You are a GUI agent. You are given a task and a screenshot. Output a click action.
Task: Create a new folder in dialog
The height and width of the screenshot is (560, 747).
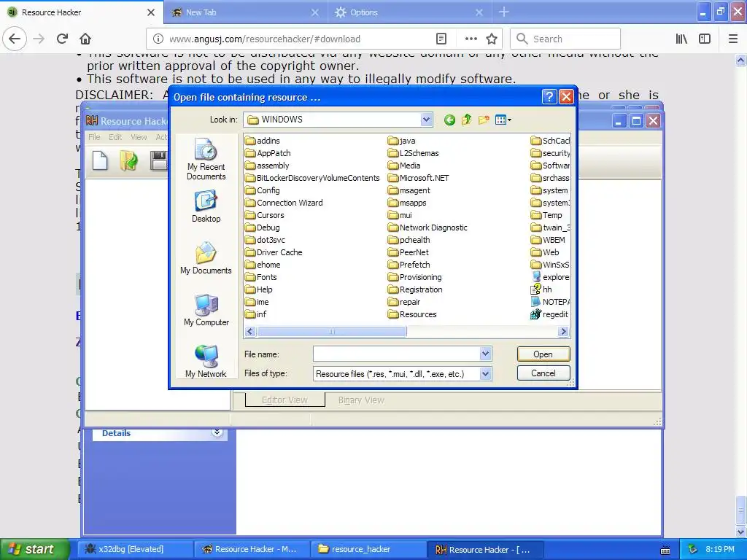point(484,120)
